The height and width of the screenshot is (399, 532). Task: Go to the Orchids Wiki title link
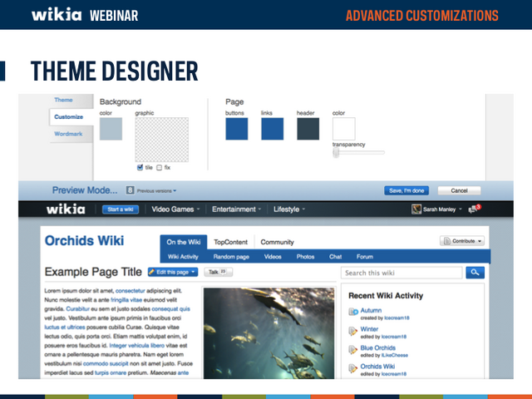(x=84, y=240)
